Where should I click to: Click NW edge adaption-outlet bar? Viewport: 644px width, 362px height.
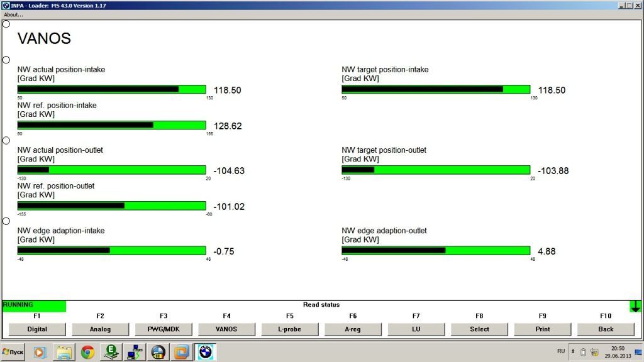[436, 250]
